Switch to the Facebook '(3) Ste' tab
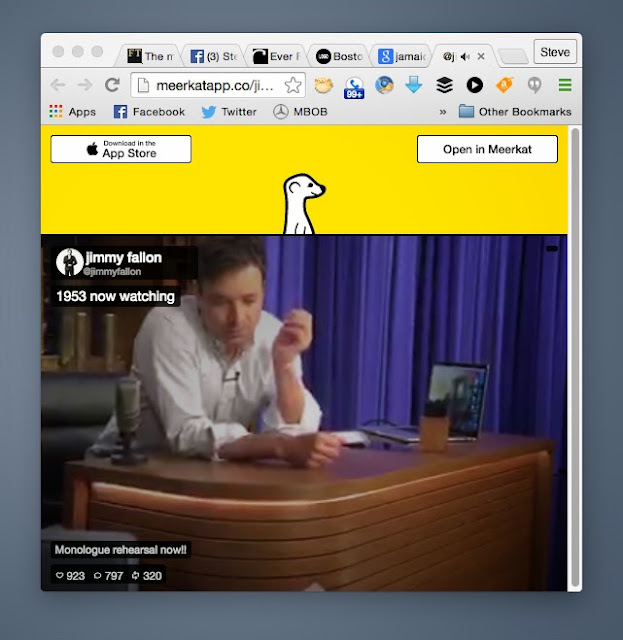Image resolution: width=623 pixels, height=640 pixels. coord(213,56)
